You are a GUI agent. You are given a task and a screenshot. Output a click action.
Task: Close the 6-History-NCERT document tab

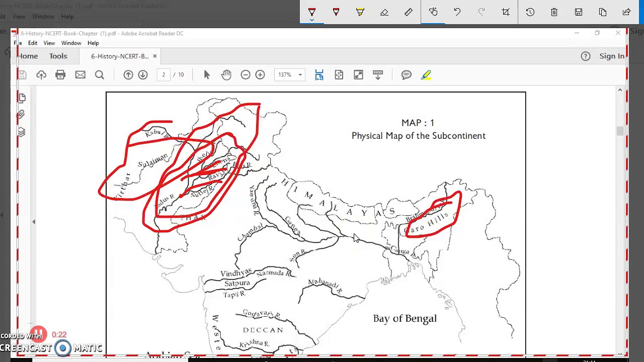(x=154, y=56)
